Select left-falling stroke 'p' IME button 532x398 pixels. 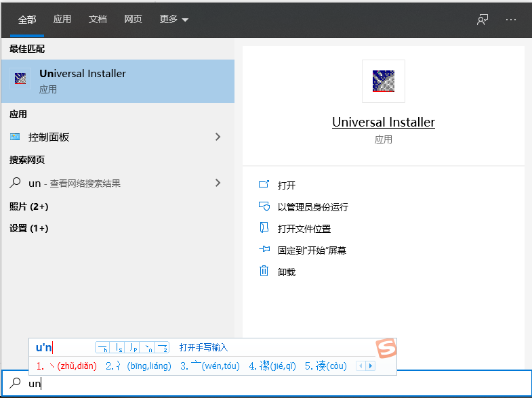[132, 347]
